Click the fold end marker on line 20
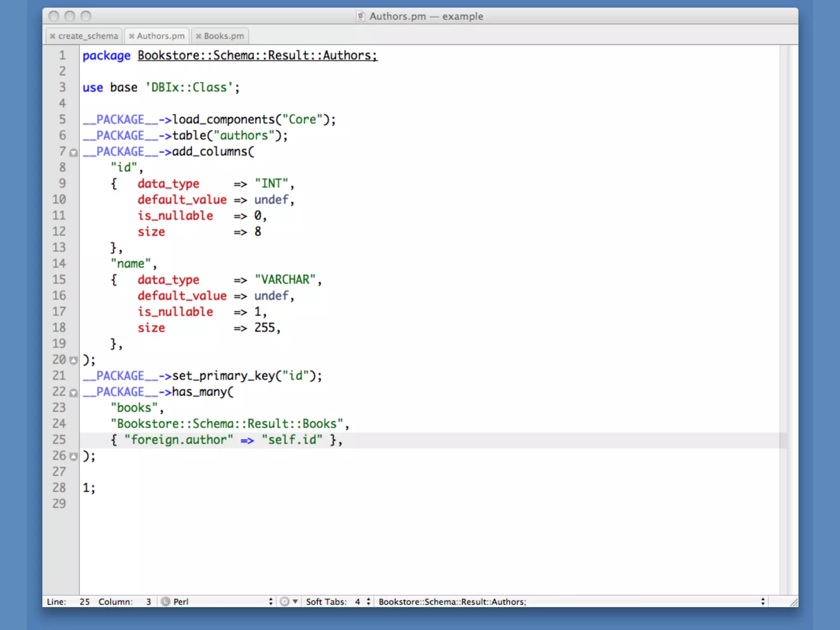Viewport: 840px width, 630px height. click(73, 361)
